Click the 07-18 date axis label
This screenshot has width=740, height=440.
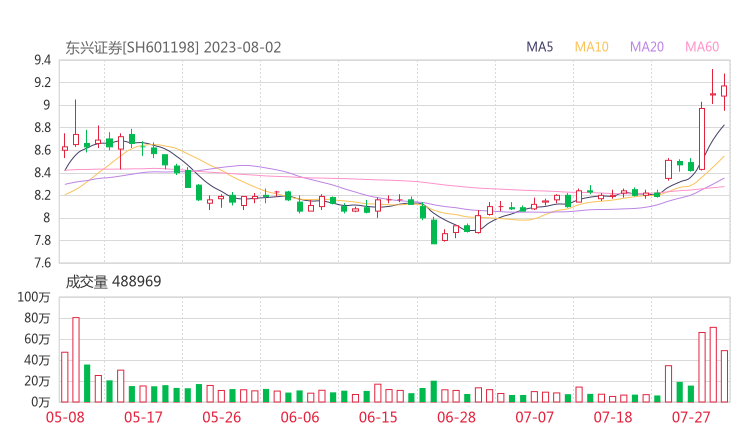click(613, 417)
